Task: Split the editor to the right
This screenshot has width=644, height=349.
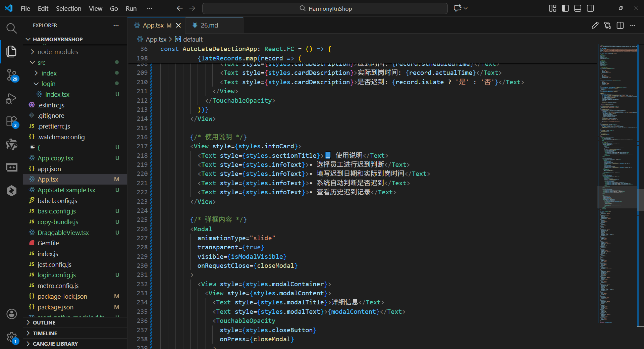Action: click(x=620, y=26)
